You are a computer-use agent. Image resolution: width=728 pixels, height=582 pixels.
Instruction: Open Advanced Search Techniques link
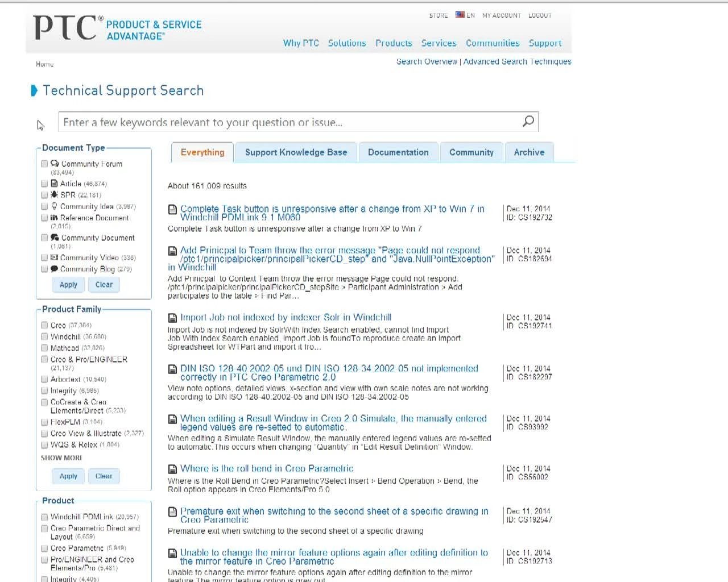click(x=517, y=61)
